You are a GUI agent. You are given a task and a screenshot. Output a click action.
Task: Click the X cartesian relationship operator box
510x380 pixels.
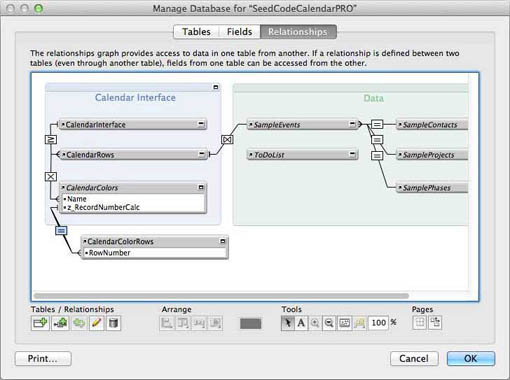[x=51, y=177]
